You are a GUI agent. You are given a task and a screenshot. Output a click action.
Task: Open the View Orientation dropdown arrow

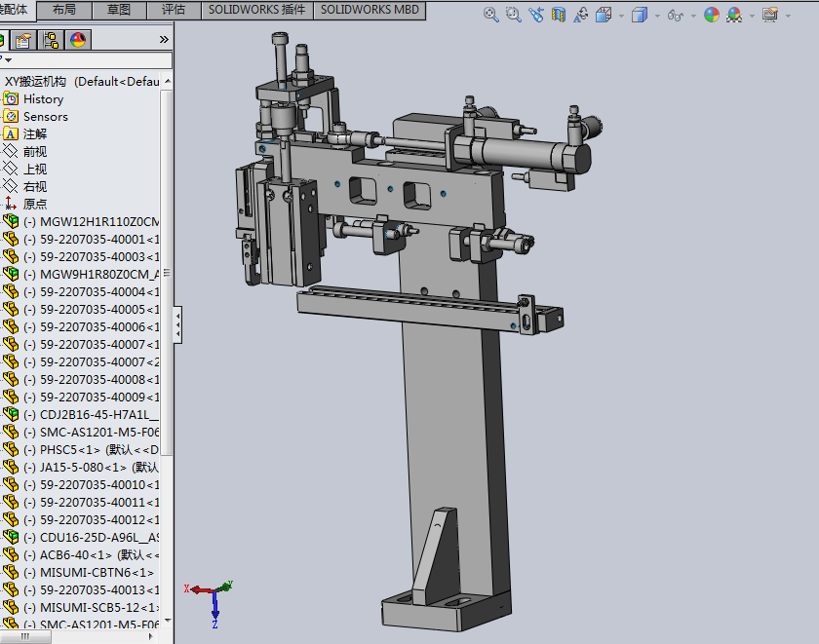[620, 16]
